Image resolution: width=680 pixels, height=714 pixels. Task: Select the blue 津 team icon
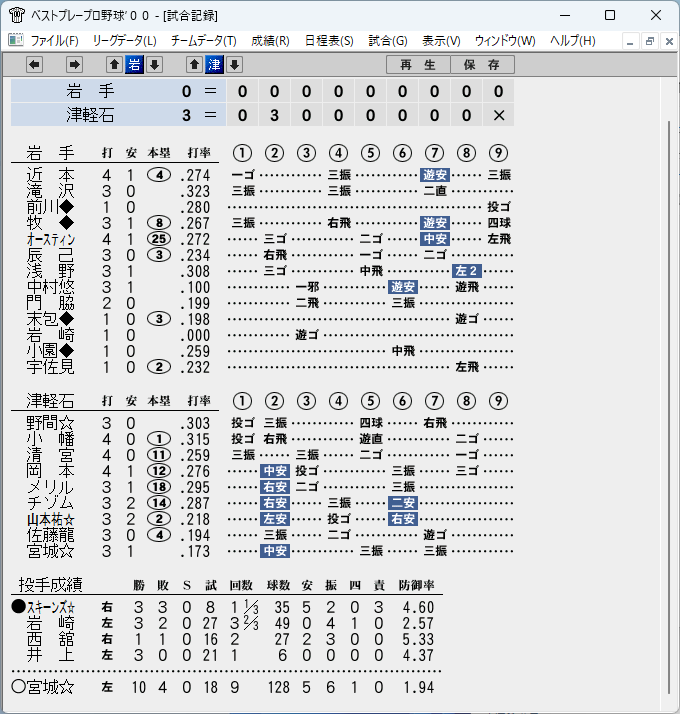click(x=215, y=65)
